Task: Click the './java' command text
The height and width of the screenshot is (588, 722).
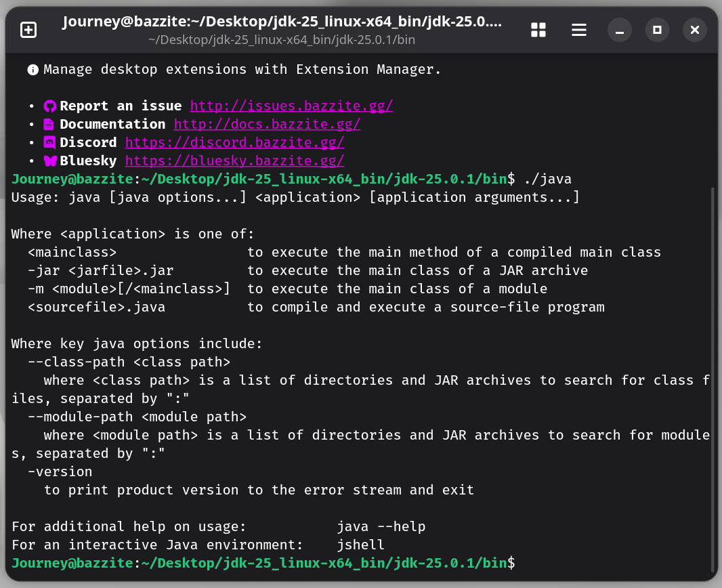Action: [x=547, y=179]
